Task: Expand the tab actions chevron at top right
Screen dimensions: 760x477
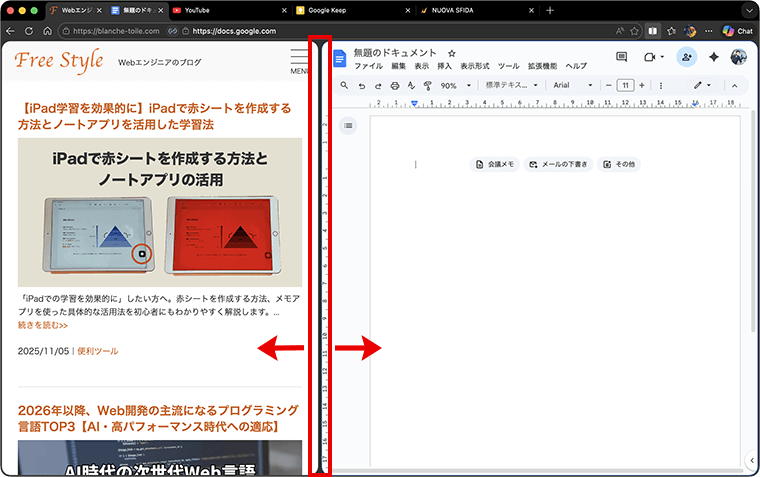Action: tap(747, 10)
